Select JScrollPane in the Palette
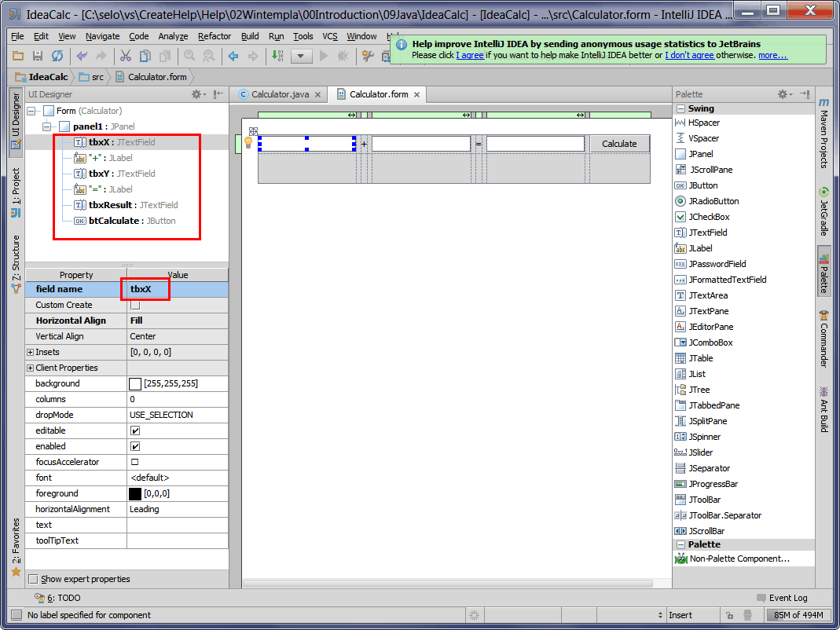Screen dimensions: 840x630 coord(711,170)
